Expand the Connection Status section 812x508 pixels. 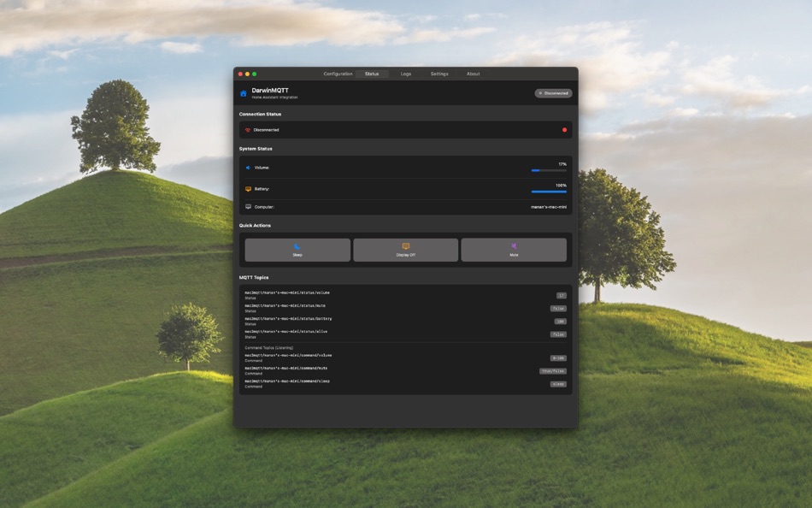(259, 114)
